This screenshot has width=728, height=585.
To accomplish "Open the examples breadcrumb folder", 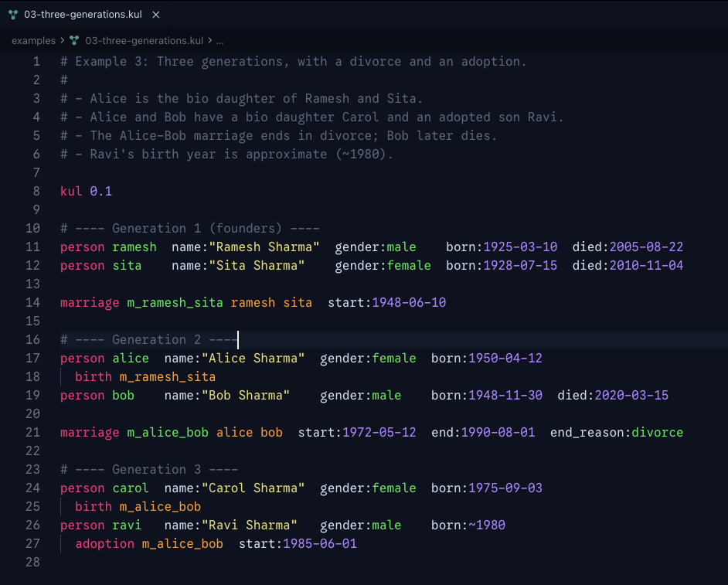I will point(33,41).
